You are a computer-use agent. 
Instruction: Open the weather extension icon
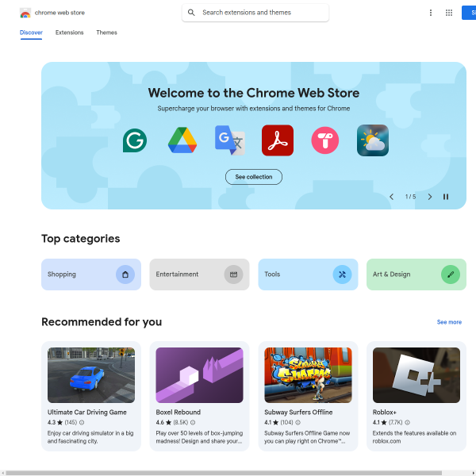373,140
